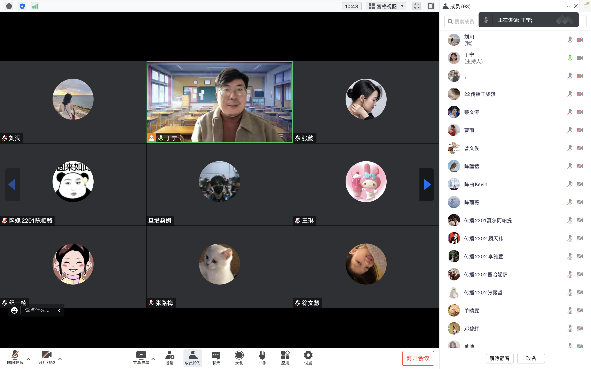The height and width of the screenshot is (369, 591).
Task: Open meeting info hexagon icon at top left
Action: (9, 6)
